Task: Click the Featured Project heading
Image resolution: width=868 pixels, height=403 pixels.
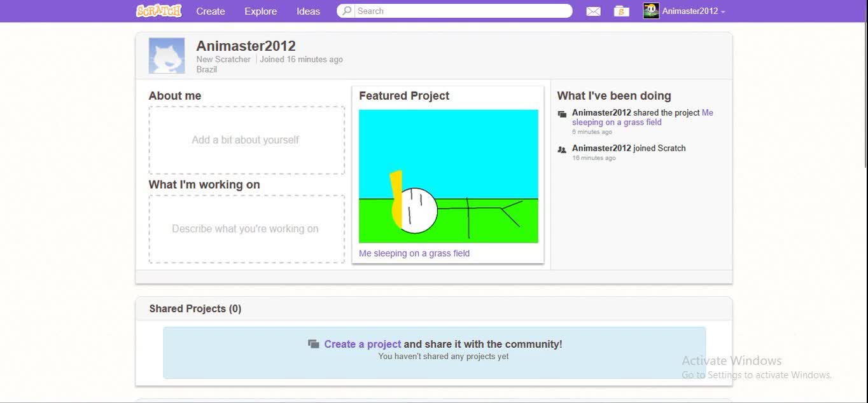Action: [x=404, y=96]
